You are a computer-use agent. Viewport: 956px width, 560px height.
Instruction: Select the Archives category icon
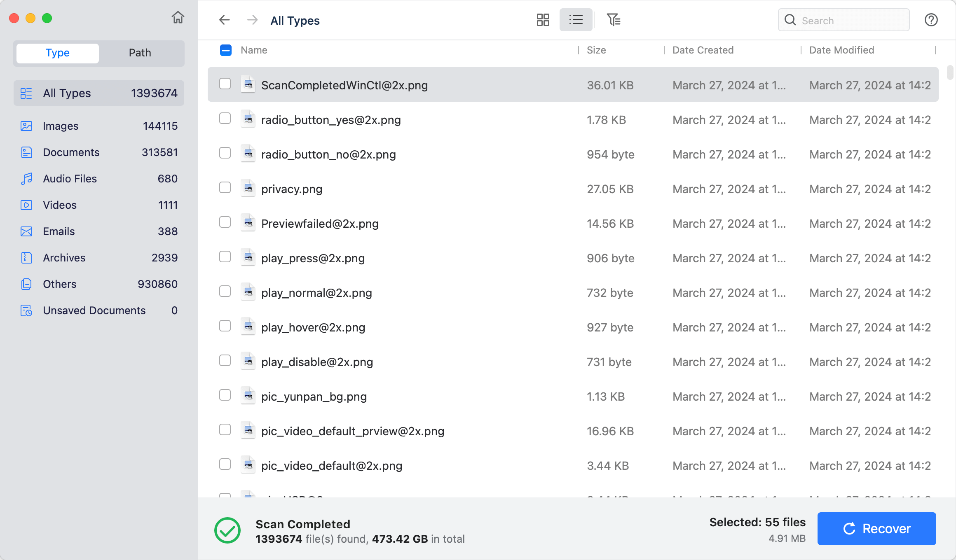(x=26, y=258)
